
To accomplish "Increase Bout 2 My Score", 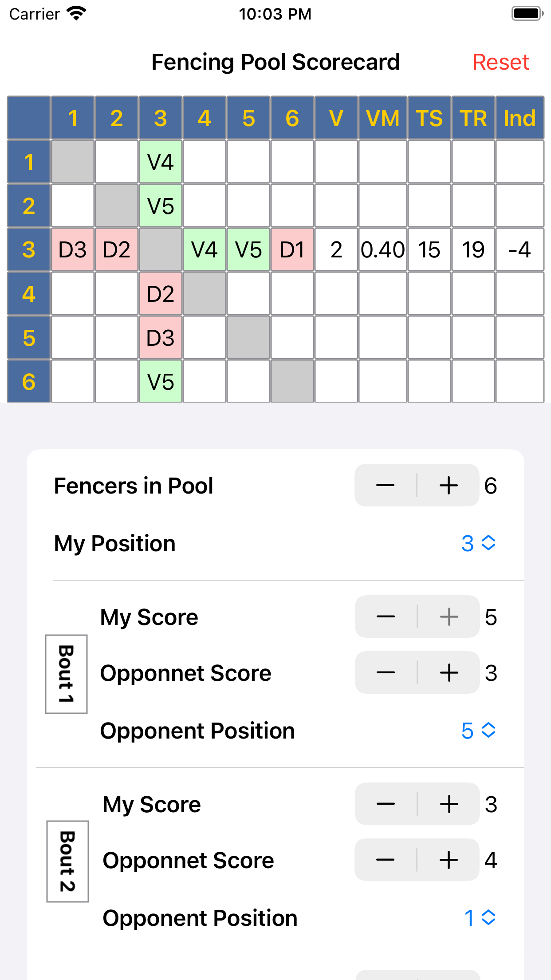I will (x=449, y=804).
